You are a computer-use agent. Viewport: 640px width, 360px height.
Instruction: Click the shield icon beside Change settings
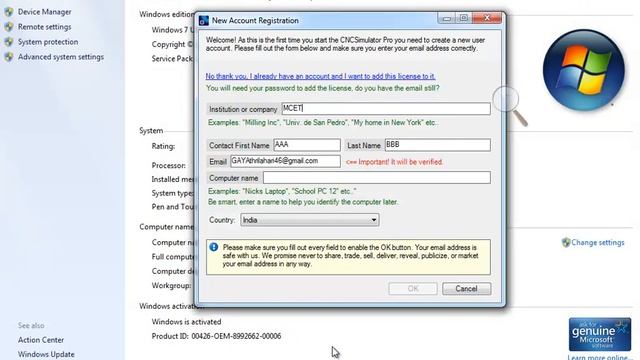[566, 242]
